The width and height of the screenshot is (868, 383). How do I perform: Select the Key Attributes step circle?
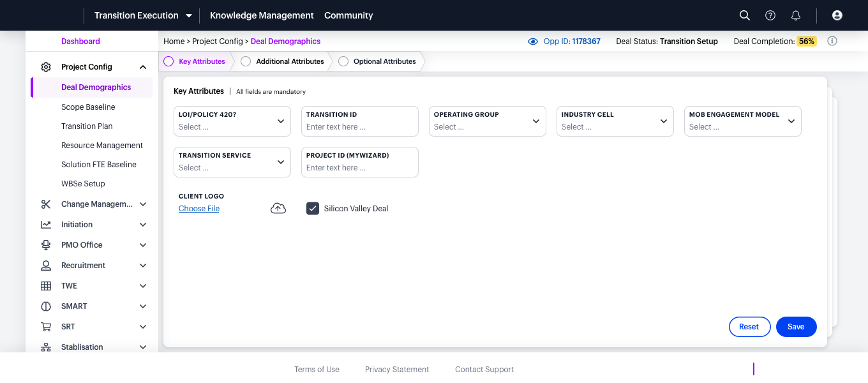tap(168, 61)
